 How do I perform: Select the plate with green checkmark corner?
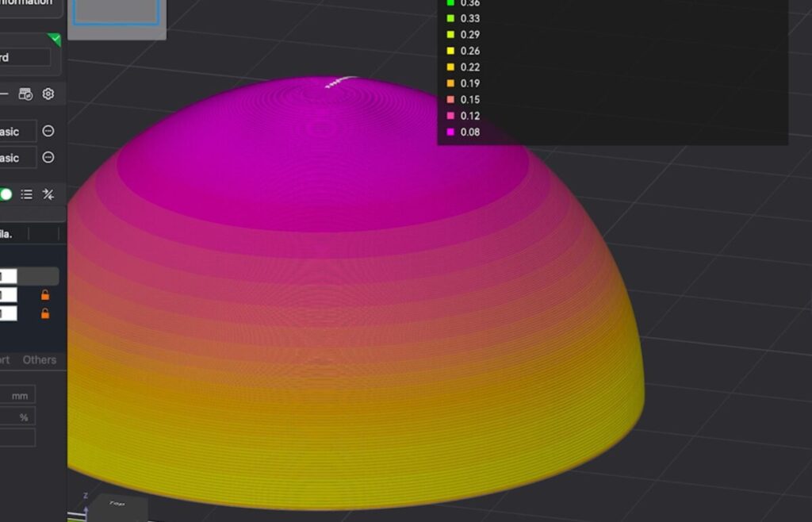pos(32,48)
